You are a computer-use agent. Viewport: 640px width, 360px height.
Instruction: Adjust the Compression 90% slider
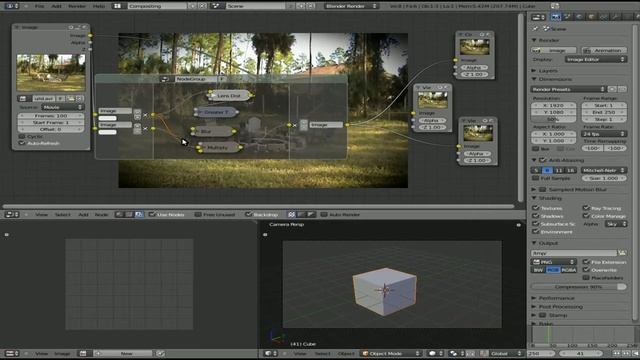(x=579, y=287)
